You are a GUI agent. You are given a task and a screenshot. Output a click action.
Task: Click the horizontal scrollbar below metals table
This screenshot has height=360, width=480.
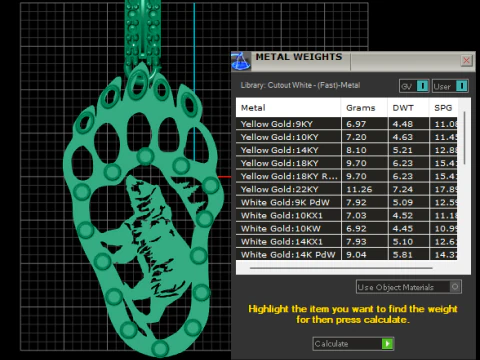(341, 268)
